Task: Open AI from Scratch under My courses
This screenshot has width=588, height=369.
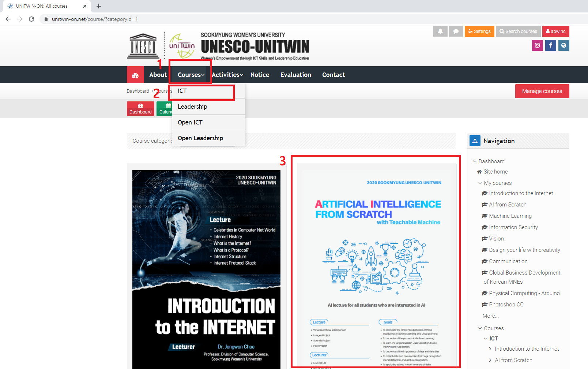Action: click(x=508, y=205)
